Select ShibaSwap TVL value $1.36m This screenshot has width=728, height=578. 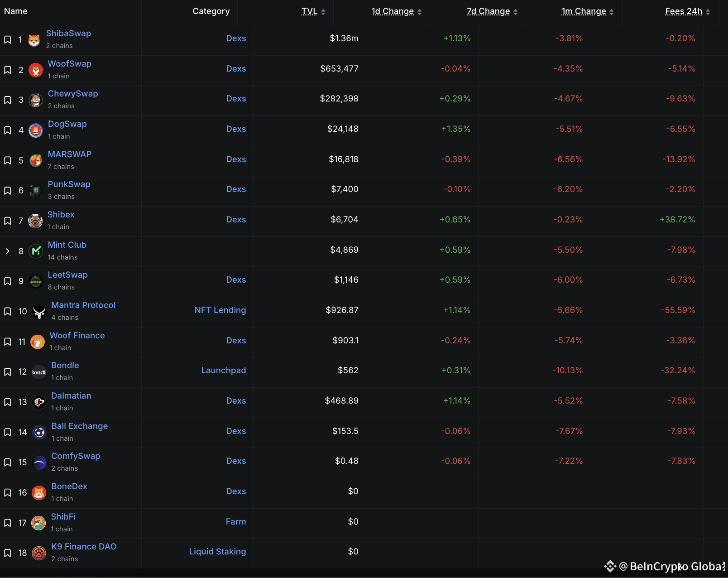click(344, 39)
